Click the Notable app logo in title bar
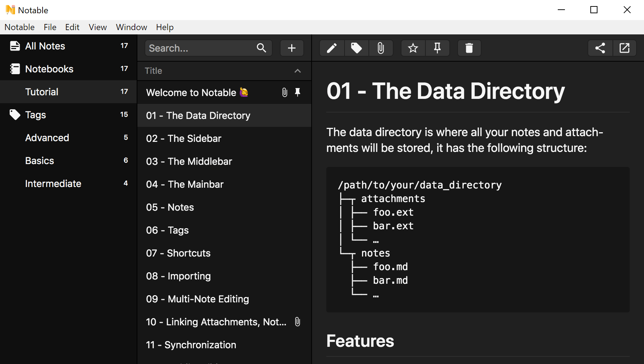 point(10,10)
